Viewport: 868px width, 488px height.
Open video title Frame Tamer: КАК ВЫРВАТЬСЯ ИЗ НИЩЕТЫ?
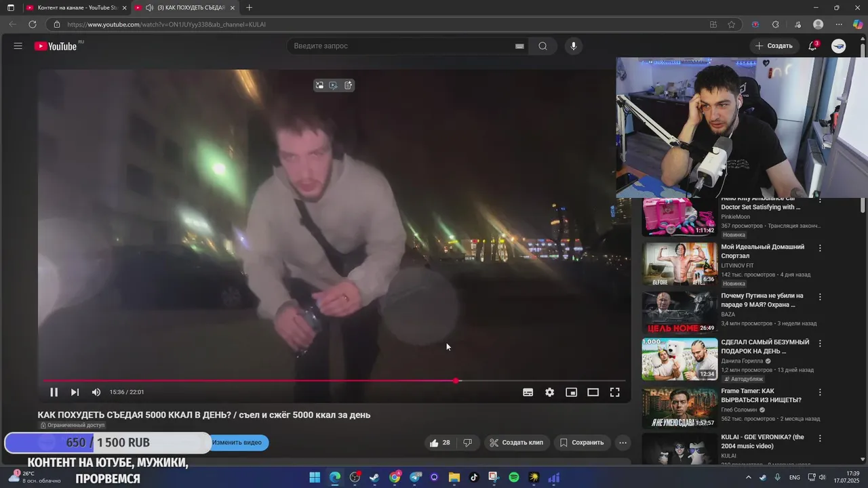coord(761,395)
